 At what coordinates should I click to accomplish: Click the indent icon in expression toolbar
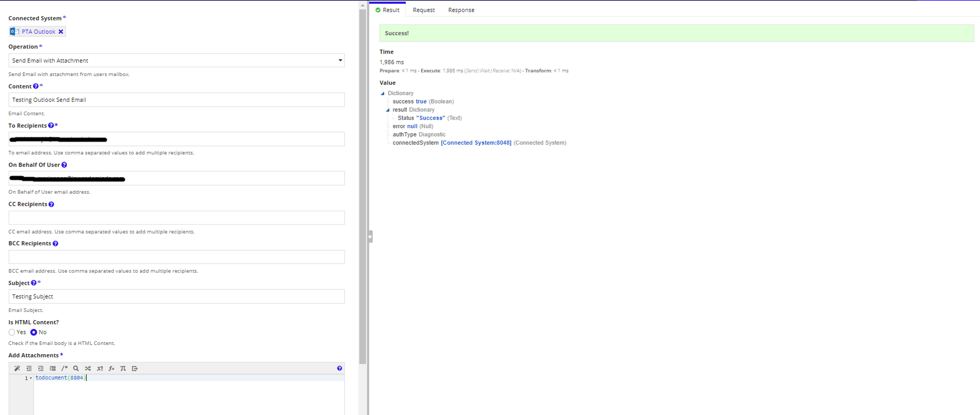[41, 368]
